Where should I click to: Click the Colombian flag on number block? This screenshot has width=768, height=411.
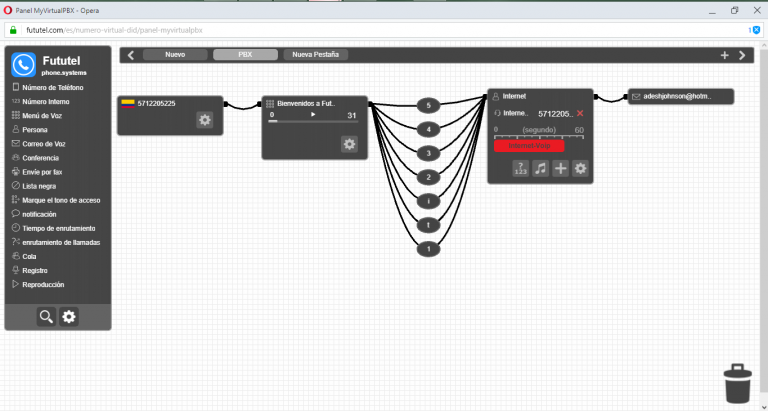click(128, 103)
